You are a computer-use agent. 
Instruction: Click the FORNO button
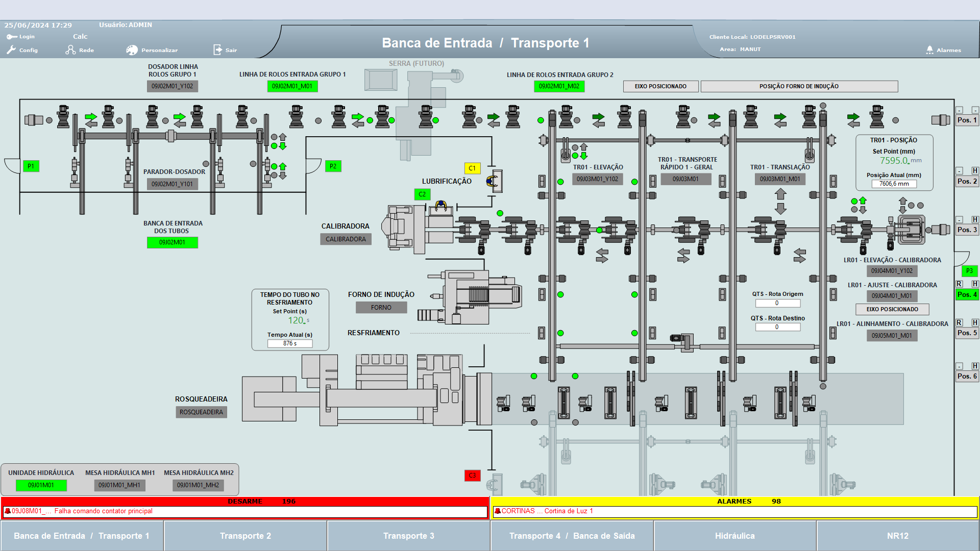click(381, 308)
